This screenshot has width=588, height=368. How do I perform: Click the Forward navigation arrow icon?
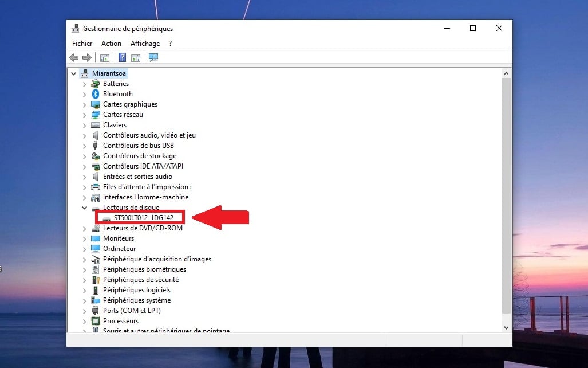click(86, 57)
